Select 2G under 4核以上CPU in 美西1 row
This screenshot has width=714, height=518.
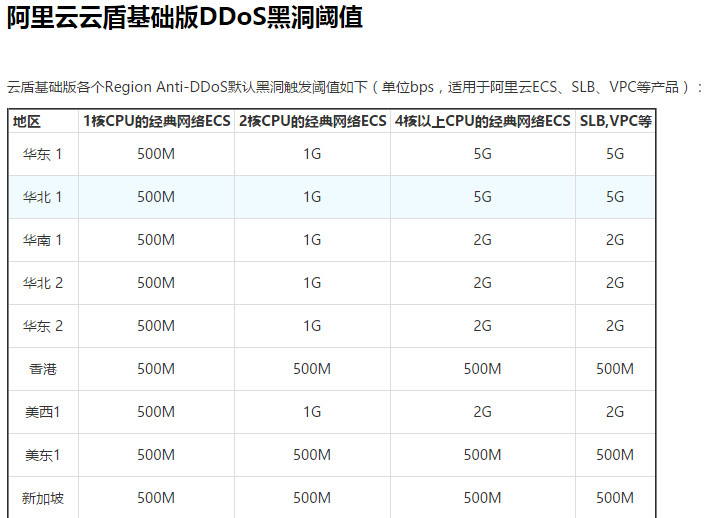click(x=482, y=412)
